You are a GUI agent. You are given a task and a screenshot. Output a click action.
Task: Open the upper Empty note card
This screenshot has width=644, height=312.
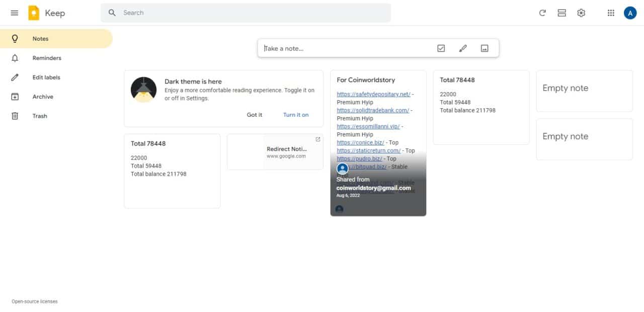pos(585,91)
